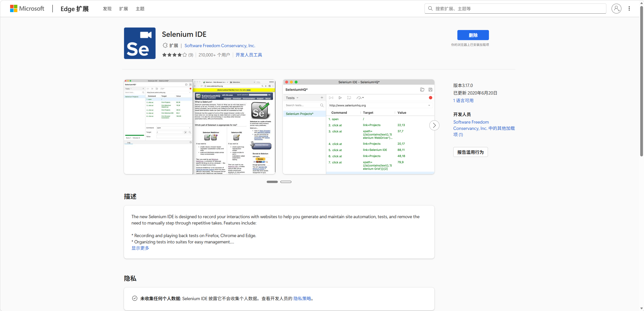
Task: Open the 主题 navigation tab
Action: [x=140, y=9]
